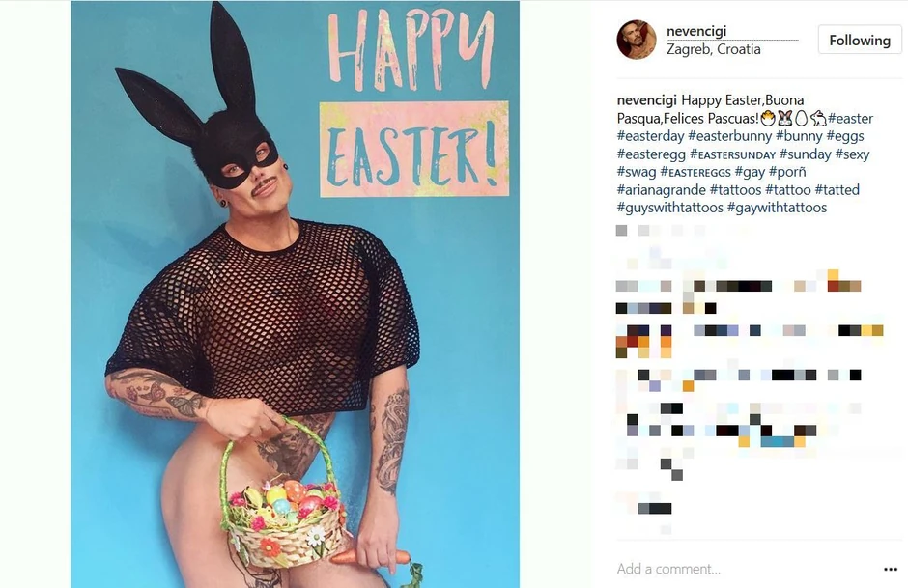The width and height of the screenshot is (908, 588).
Task: Open the #easteregg hashtag
Action: tap(651, 154)
